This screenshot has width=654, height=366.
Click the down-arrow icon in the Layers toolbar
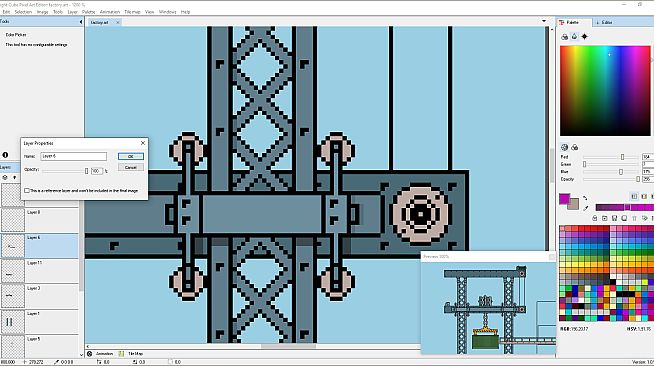(15, 178)
